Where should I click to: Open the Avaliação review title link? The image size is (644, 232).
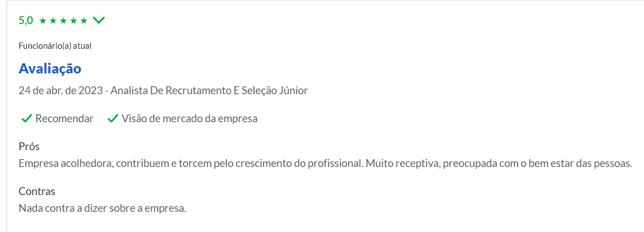50,69
